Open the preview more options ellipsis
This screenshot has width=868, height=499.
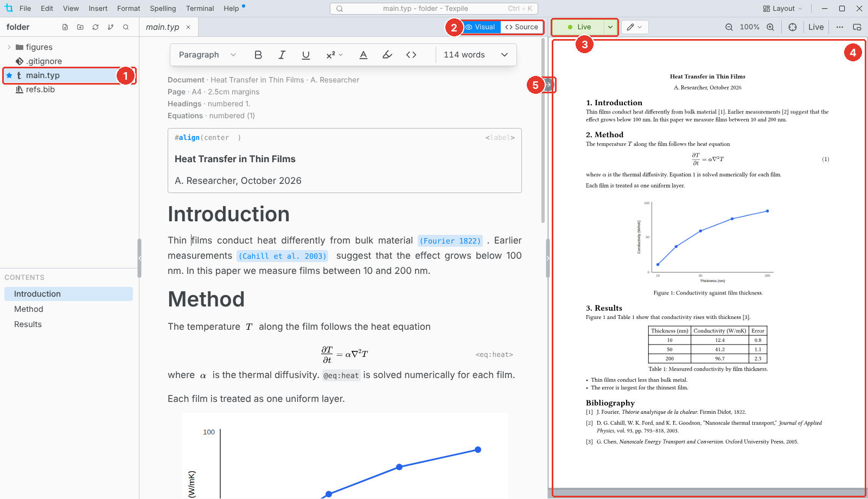point(840,27)
